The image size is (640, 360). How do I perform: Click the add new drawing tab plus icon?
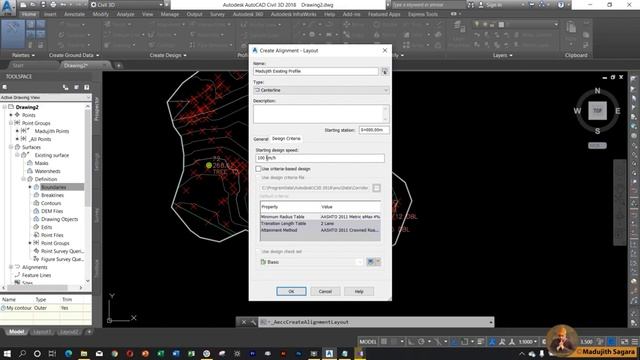click(x=118, y=65)
